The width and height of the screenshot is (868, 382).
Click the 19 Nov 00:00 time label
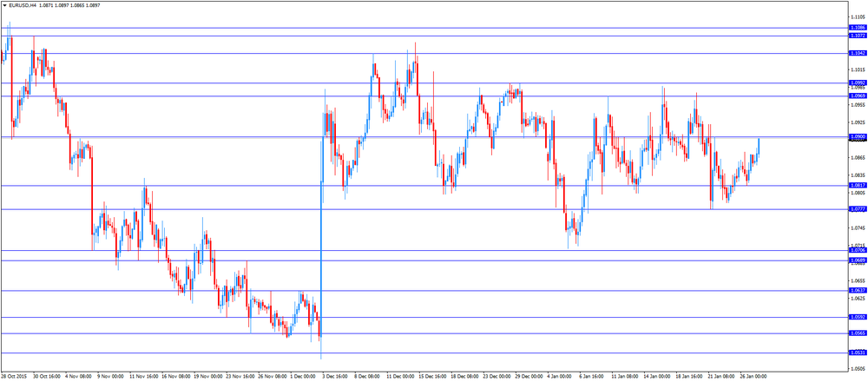coord(208,376)
